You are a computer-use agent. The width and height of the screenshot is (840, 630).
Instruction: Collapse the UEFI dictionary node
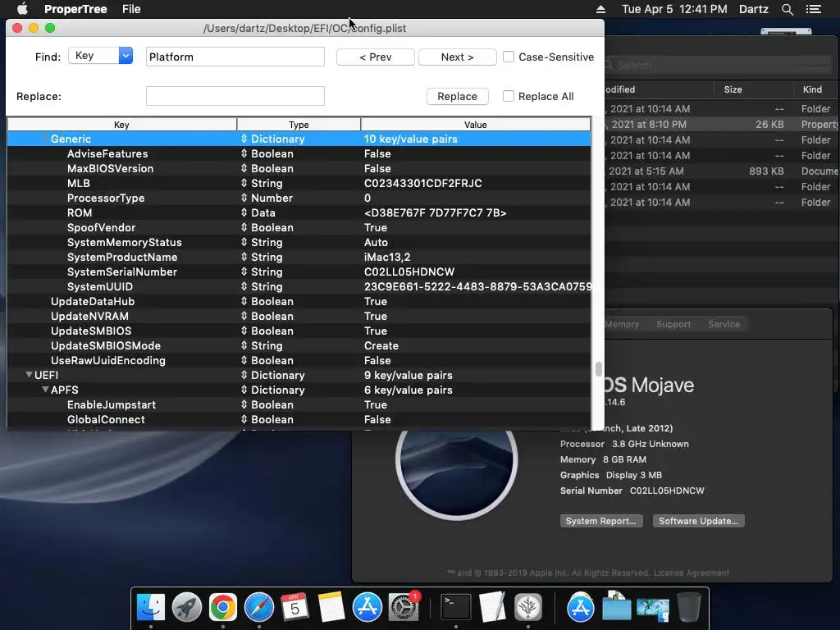tap(29, 375)
